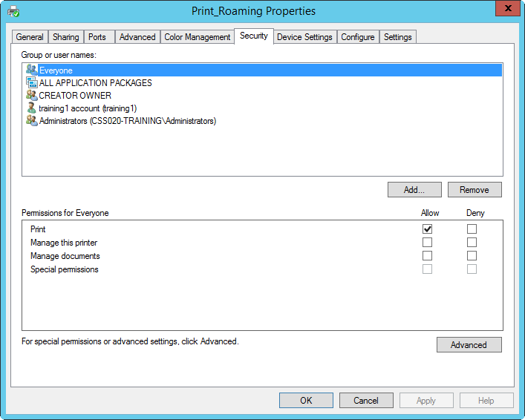Close the Print_Roaming Properties window

(x=506, y=9)
